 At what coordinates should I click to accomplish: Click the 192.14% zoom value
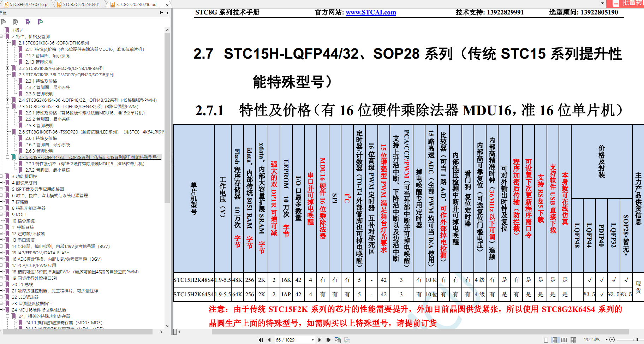pyautogui.click(x=592, y=340)
